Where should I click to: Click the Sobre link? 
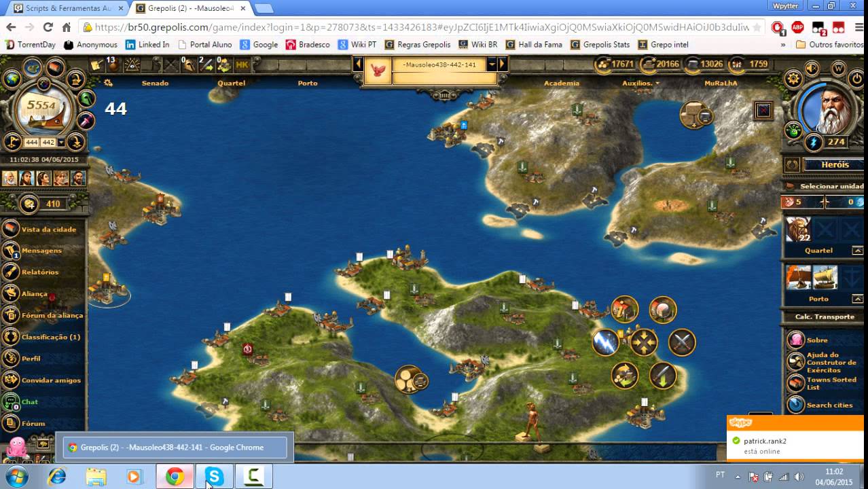tap(817, 340)
